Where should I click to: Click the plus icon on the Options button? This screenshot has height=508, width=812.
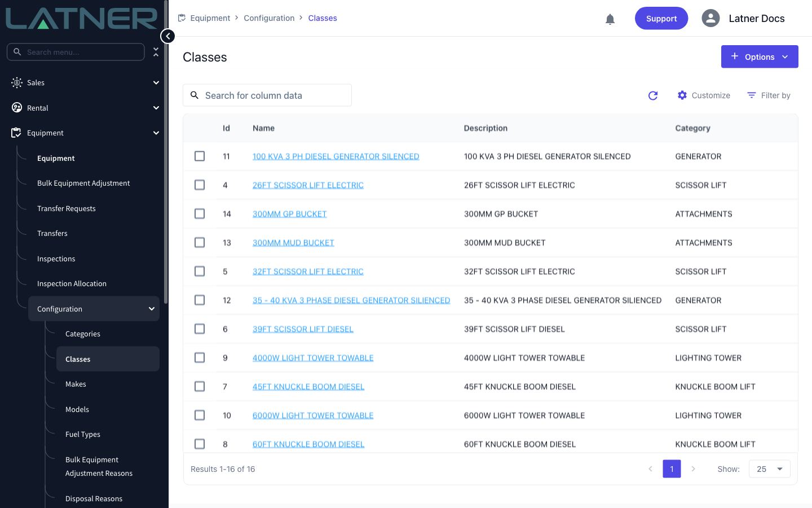(x=735, y=56)
